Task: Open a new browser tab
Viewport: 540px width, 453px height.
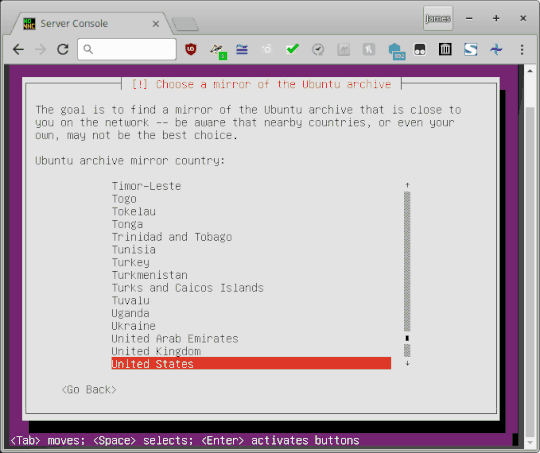Action: pyautogui.click(x=185, y=24)
